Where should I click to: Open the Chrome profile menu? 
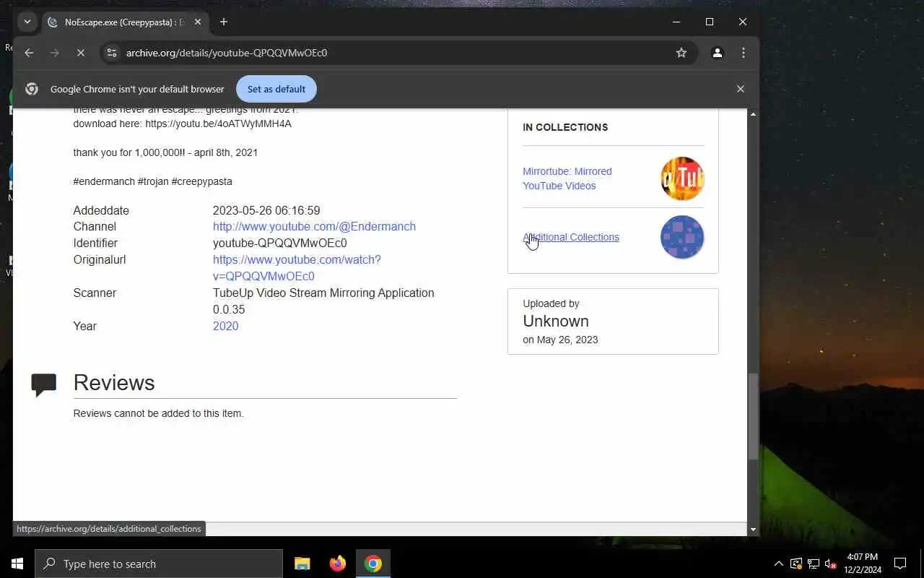pos(718,53)
